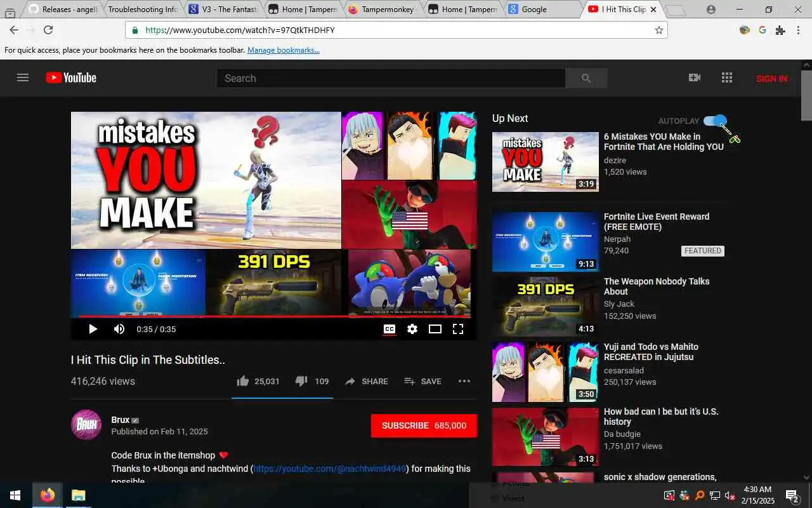Click the globe extension icon left of G
Viewport: 812px width, 508px height.
[x=745, y=30]
